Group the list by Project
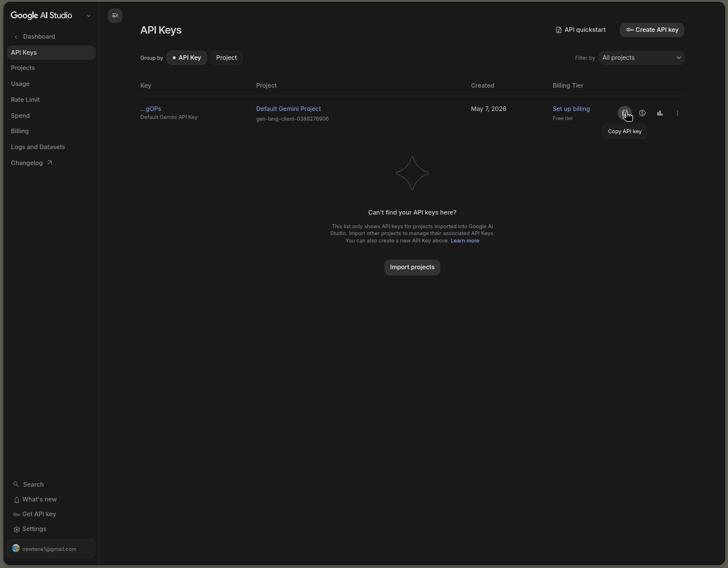The width and height of the screenshot is (728, 568). (x=226, y=57)
